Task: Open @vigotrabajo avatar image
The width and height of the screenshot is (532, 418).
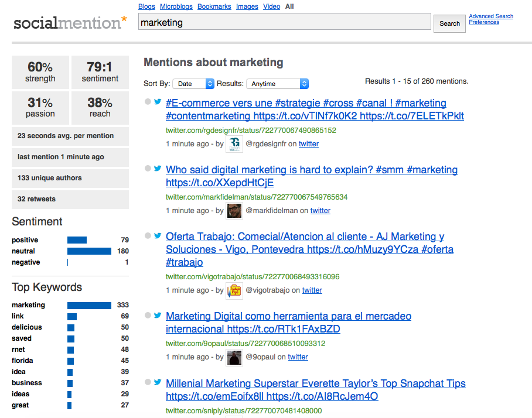Action: [x=234, y=290]
